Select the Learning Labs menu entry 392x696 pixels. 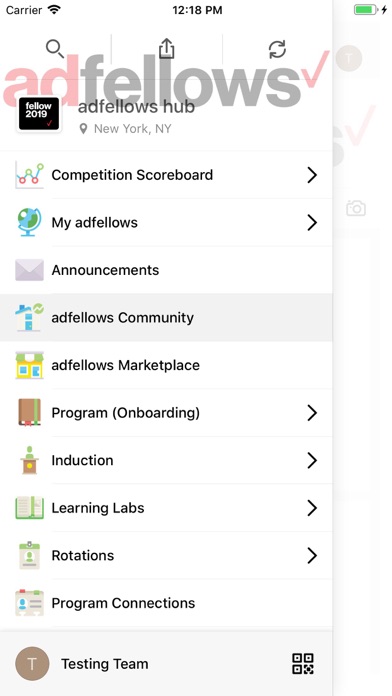[166, 508]
